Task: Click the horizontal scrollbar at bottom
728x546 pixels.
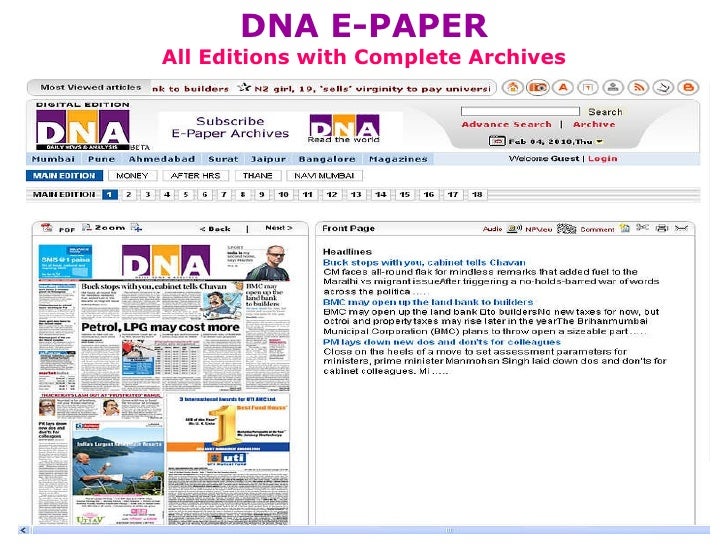Action: 370,530
